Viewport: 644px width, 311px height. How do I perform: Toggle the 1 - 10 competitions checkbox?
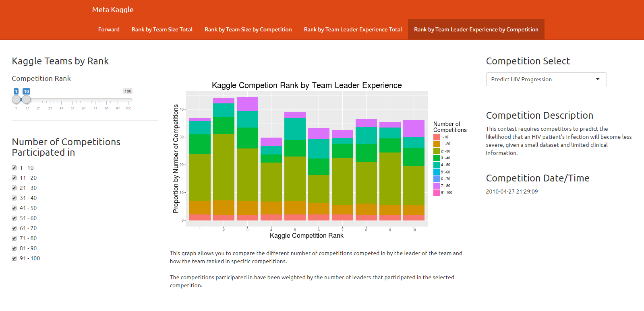coord(14,168)
